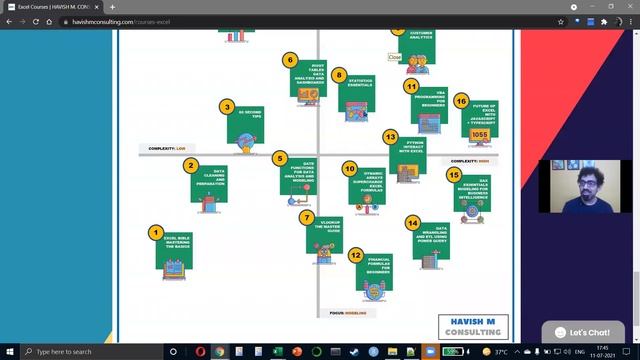Open the notifications action center

pos(627,351)
